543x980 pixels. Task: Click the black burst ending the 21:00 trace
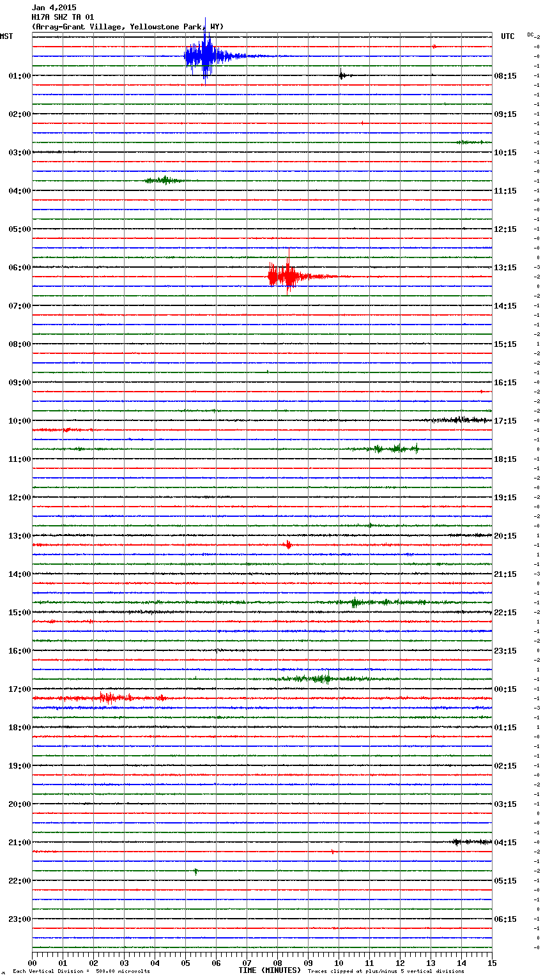tap(471, 842)
